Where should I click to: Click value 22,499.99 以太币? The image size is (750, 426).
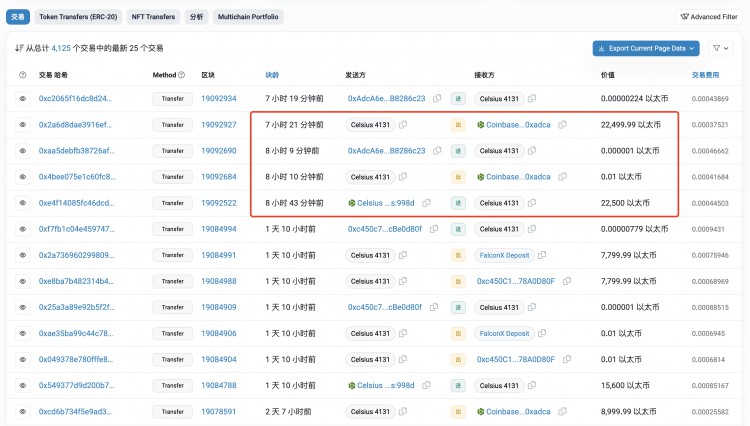click(x=630, y=125)
